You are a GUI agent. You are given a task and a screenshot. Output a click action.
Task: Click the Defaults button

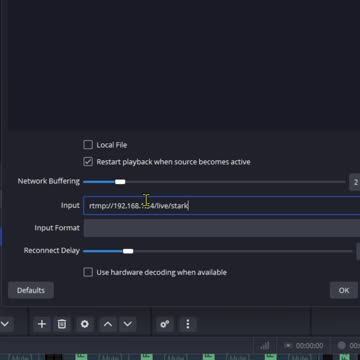tap(31, 290)
